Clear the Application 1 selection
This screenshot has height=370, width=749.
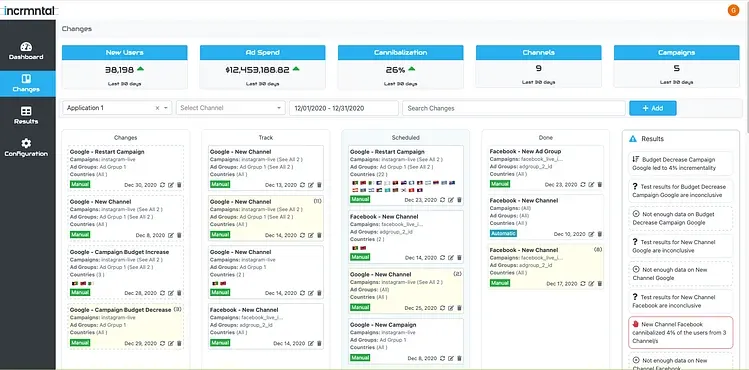click(x=157, y=108)
